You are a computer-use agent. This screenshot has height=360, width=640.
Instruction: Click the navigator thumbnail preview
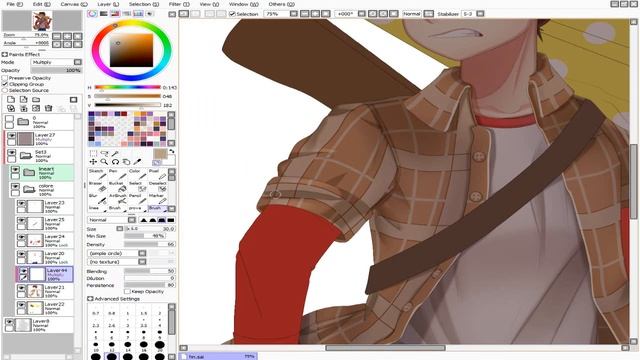tap(42, 21)
